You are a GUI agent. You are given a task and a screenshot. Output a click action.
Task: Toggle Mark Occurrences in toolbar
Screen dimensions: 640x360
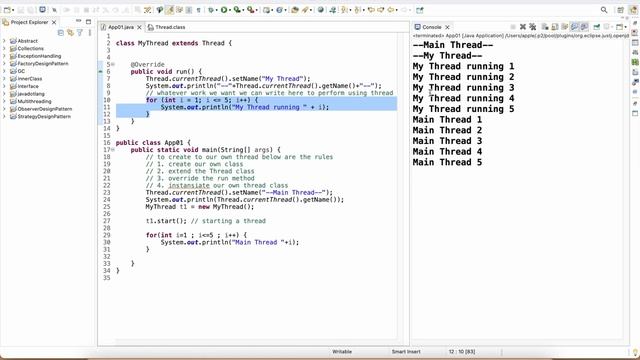coord(169,10)
